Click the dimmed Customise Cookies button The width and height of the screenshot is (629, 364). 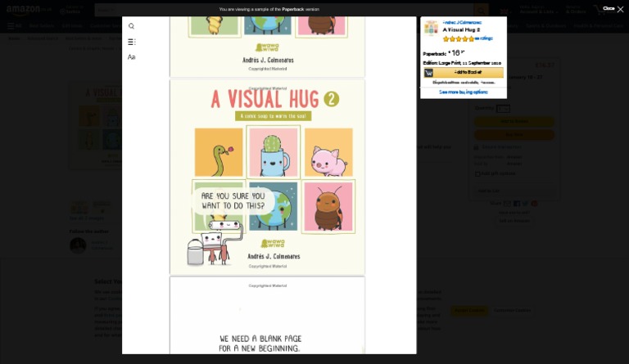tap(512, 310)
